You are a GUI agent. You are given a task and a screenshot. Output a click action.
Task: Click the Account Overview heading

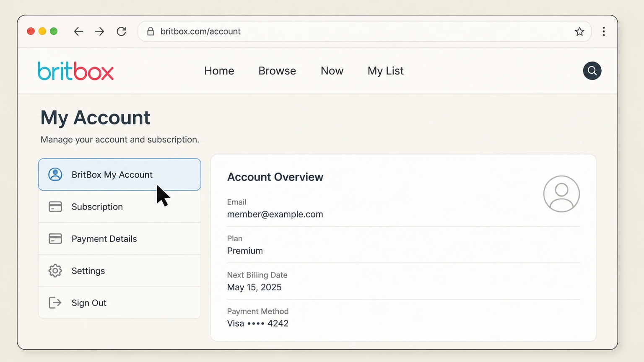click(275, 177)
